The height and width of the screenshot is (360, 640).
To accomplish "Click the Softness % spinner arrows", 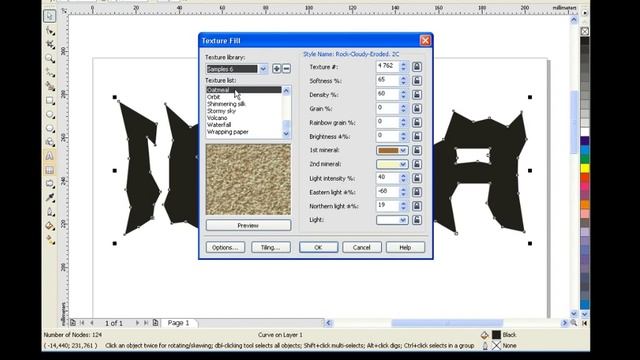I will pyautogui.click(x=403, y=81).
